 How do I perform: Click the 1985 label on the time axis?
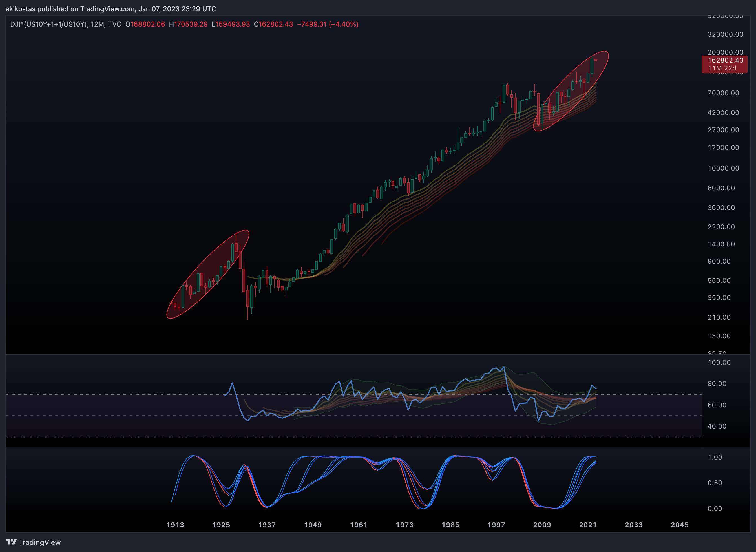click(x=450, y=525)
